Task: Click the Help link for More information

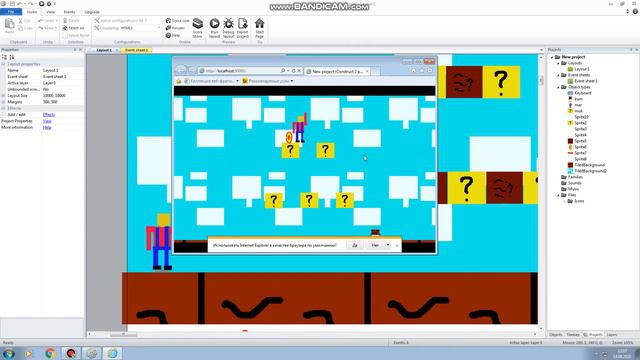Action: click(47, 127)
